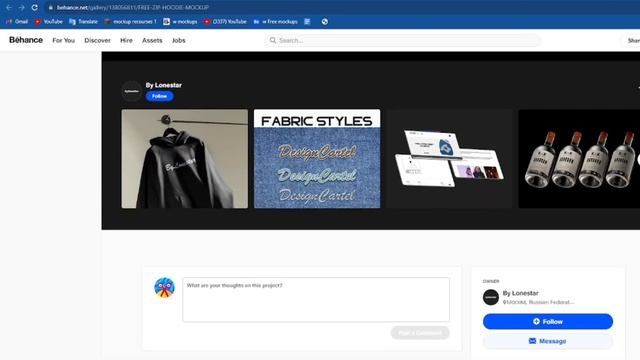The image size is (640, 360).
Task: Open the Jobs menu
Action: [x=179, y=40]
